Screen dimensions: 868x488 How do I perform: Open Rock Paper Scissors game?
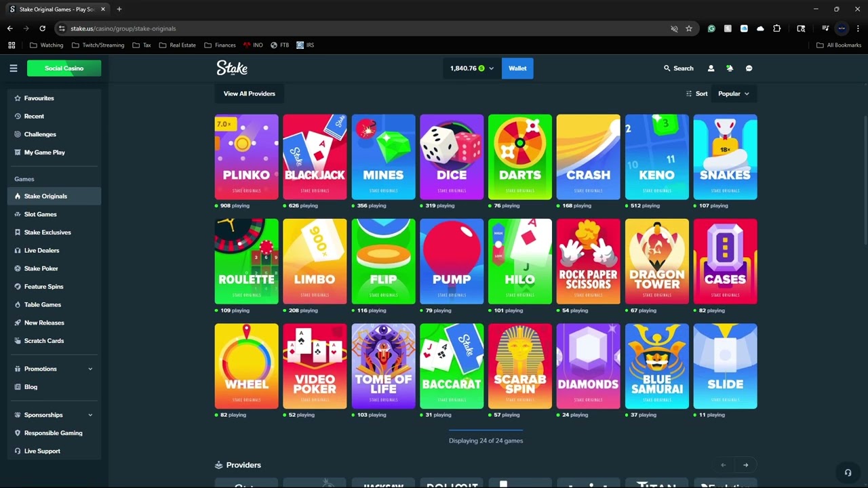(588, 262)
